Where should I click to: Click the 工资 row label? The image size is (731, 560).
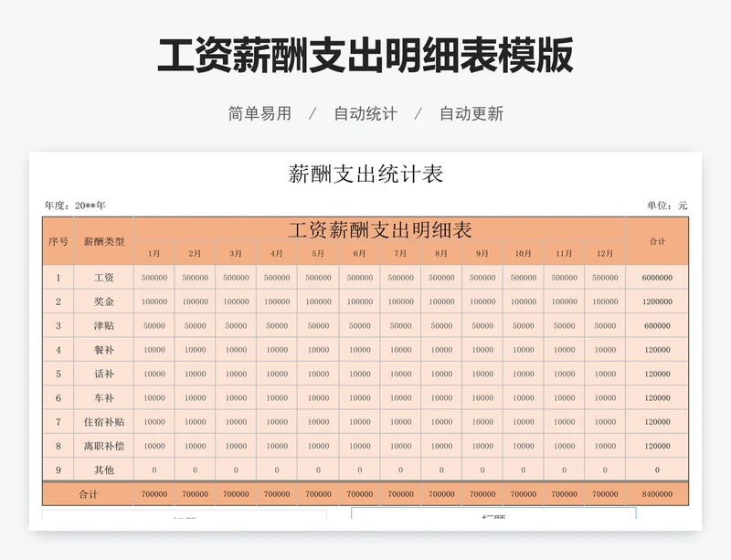[x=104, y=278]
